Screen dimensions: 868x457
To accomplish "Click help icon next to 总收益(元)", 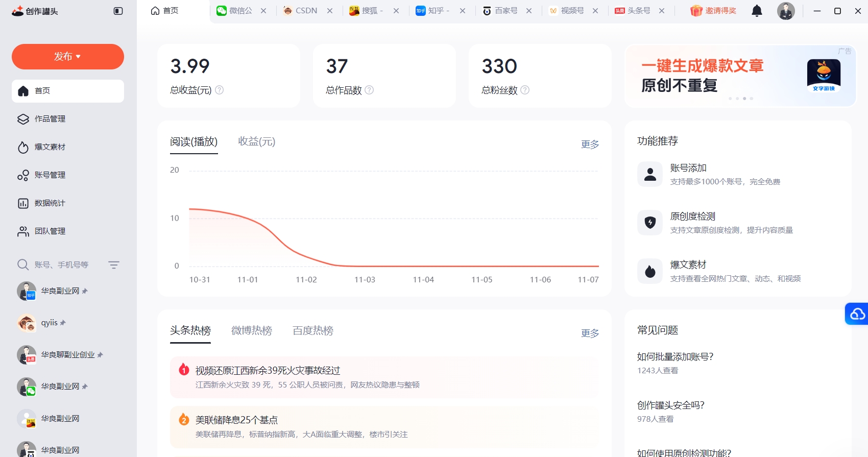I will click(x=220, y=90).
